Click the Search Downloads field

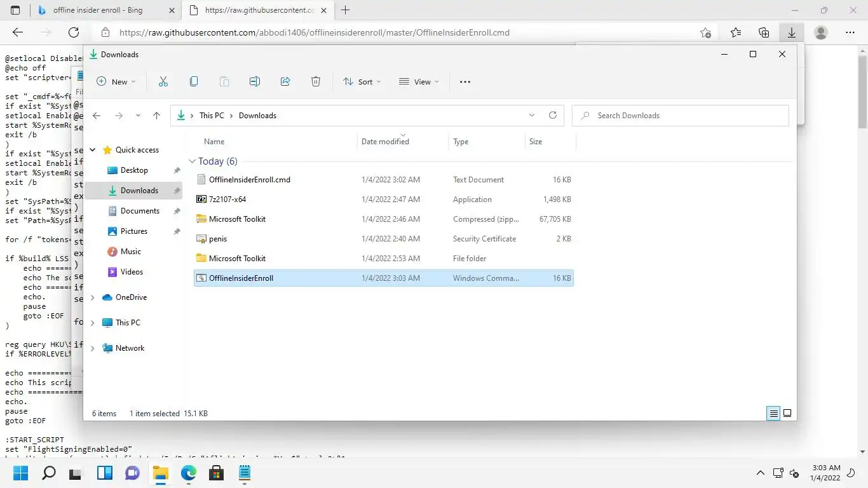pos(681,116)
